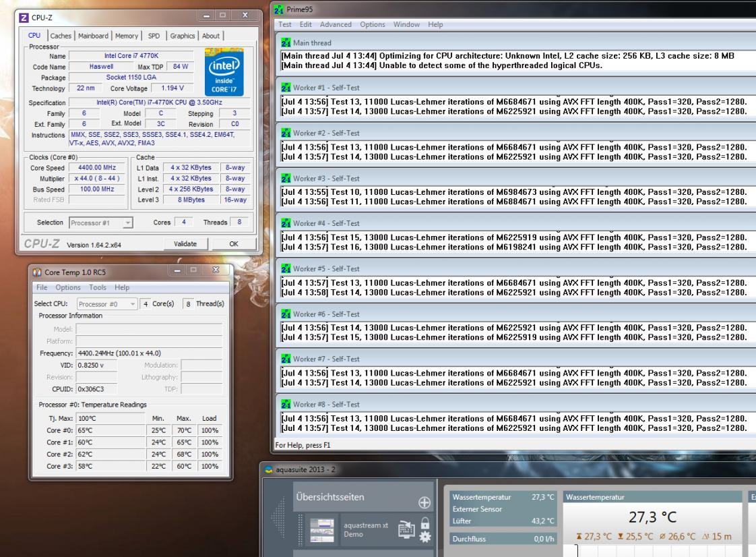Image resolution: width=756 pixels, height=557 pixels.
Task: Click the Worker #5 Self-Test window icon
Action: pyautogui.click(x=286, y=268)
